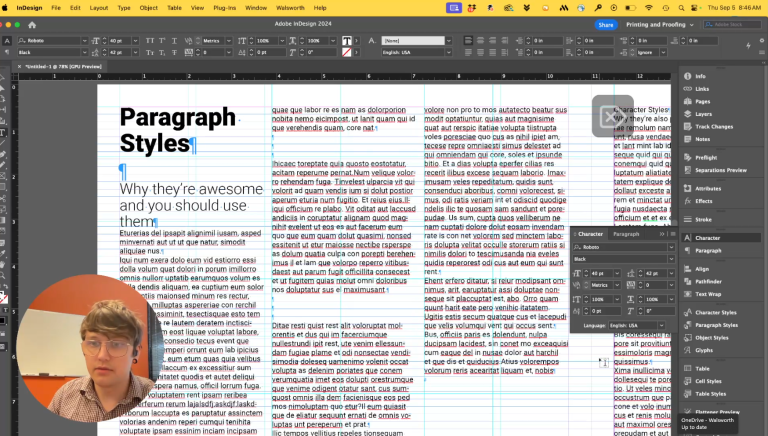Open Character panel flyout menu

click(672, 234)
